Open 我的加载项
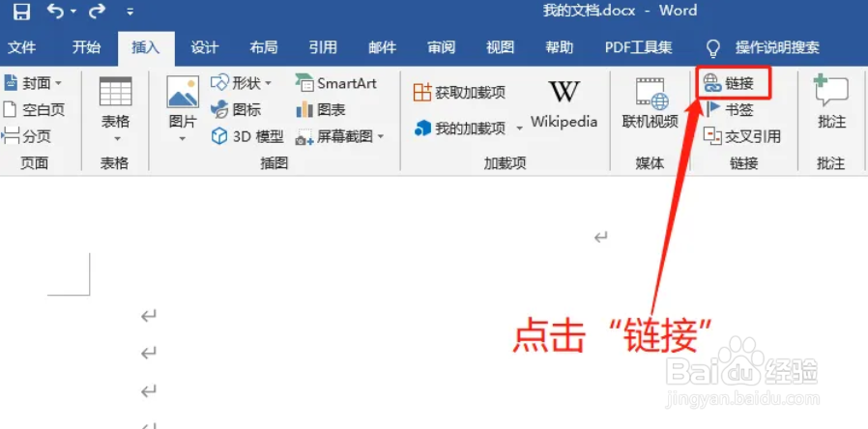 [460, 129]
